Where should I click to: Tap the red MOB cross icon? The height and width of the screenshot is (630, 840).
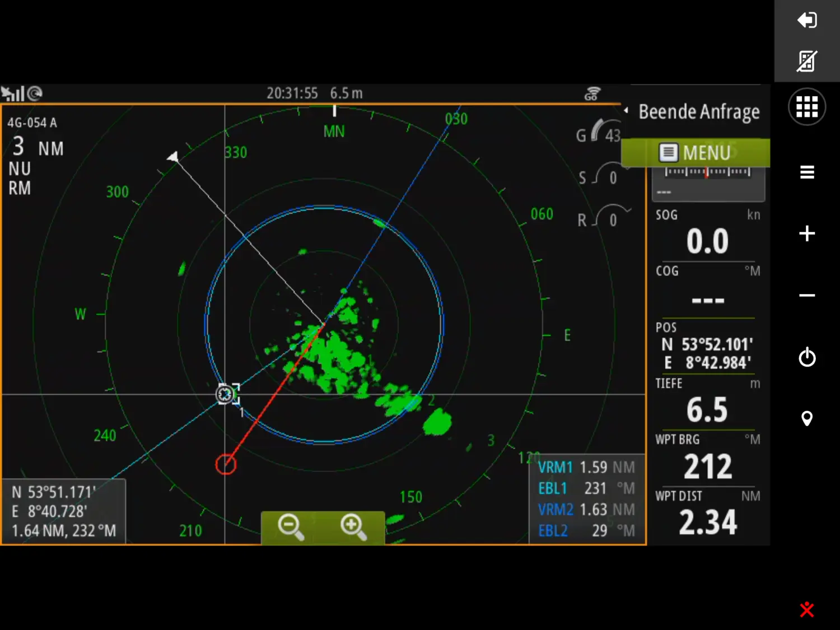click(x=807, y=610)
